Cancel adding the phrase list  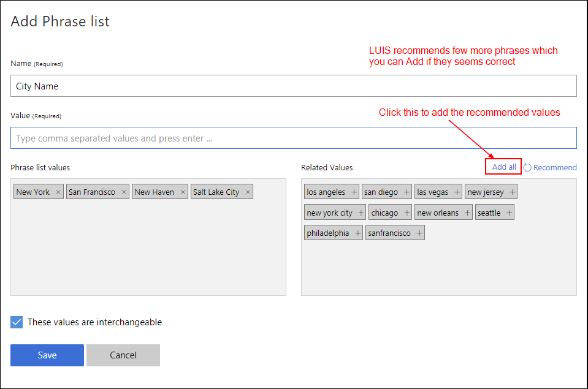tap(123, 355)
